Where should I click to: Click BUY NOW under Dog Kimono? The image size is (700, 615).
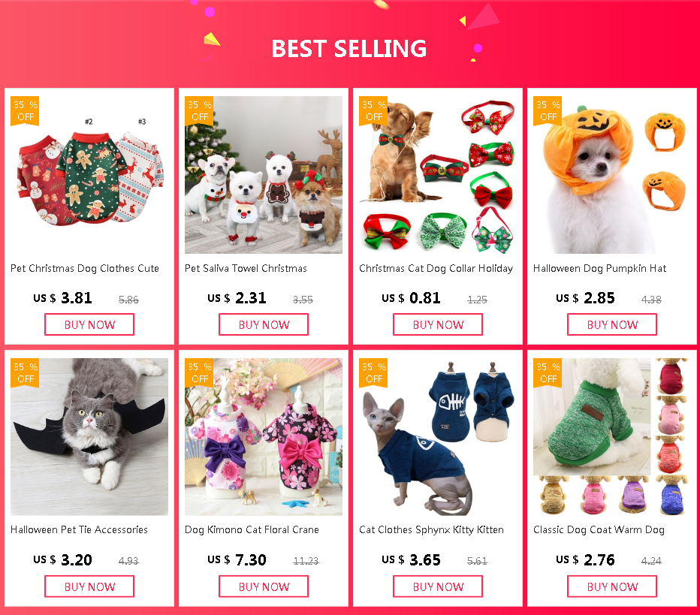(x=264, y=586)
